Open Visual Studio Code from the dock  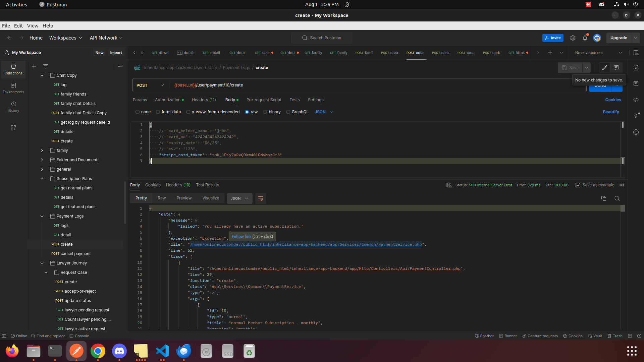(x=162, y=351)
